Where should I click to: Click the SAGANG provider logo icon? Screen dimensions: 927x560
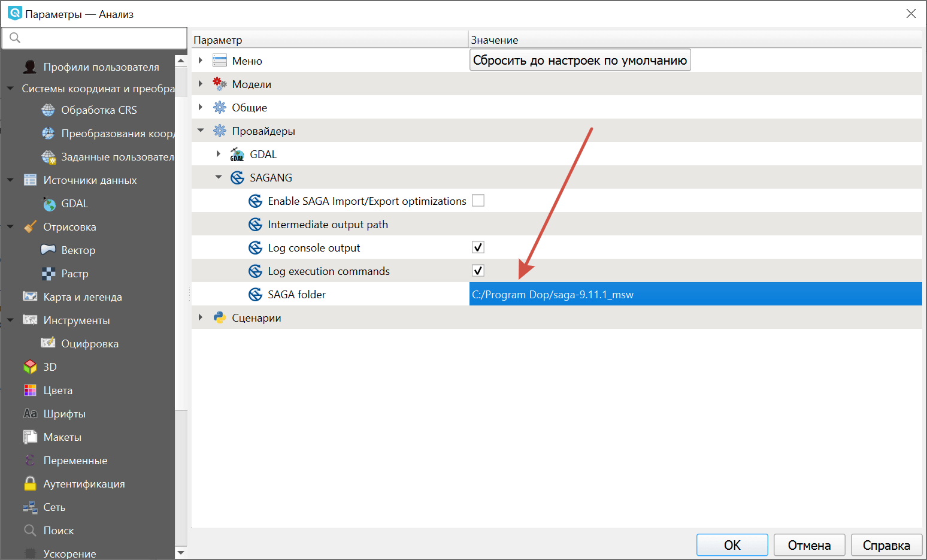[237, 178]
